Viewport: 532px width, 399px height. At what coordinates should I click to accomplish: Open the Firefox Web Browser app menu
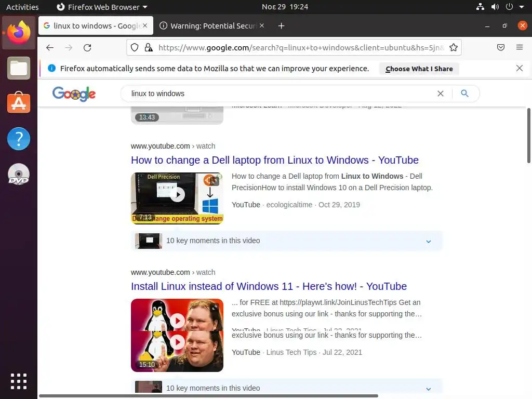(x=102, y=7)
